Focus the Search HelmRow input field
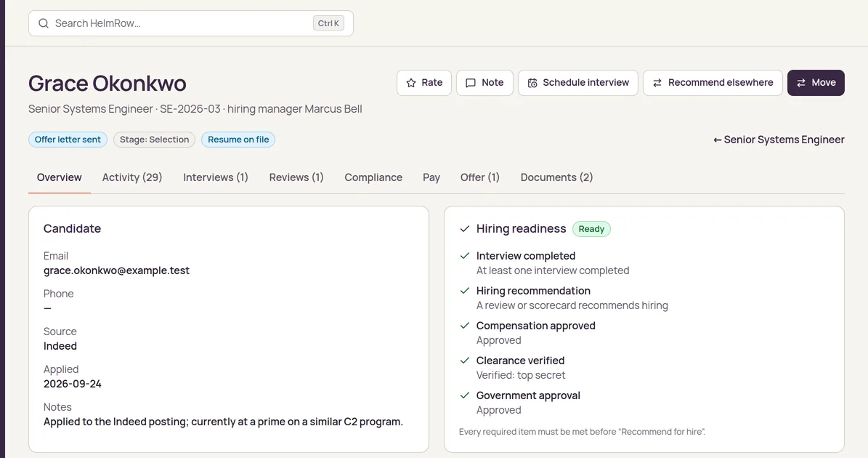This screenshot has width=868, height=458. coord(191,23)
